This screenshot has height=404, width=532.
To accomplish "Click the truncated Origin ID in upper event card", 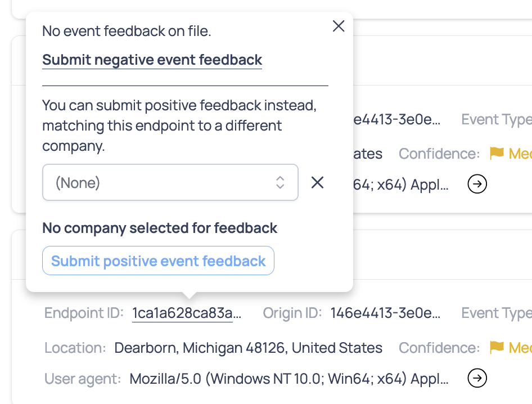I will 396,119.
